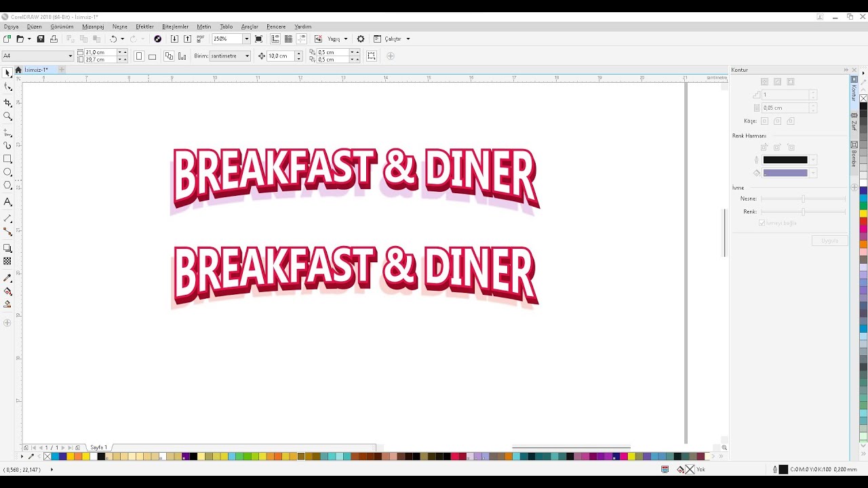Activate the Zoom magnifier tool
The width and height of the screenshot is (868, 488).
click(7, 116)
